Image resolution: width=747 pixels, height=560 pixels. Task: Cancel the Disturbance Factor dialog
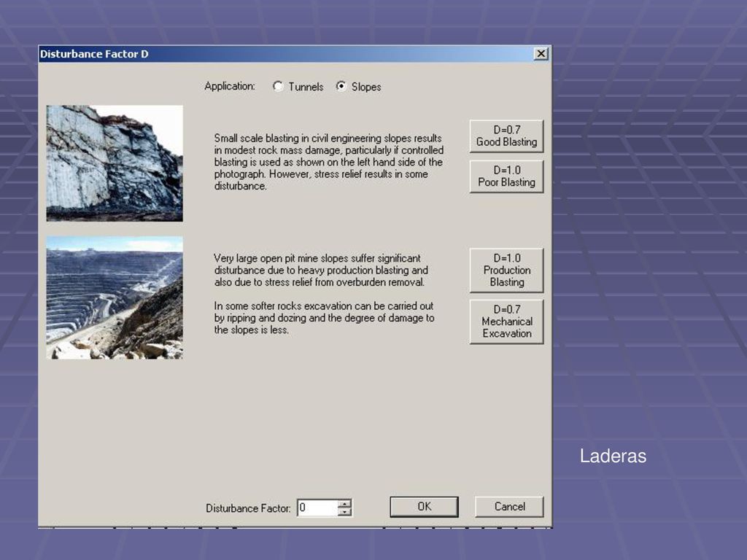(x=509, y=507)
